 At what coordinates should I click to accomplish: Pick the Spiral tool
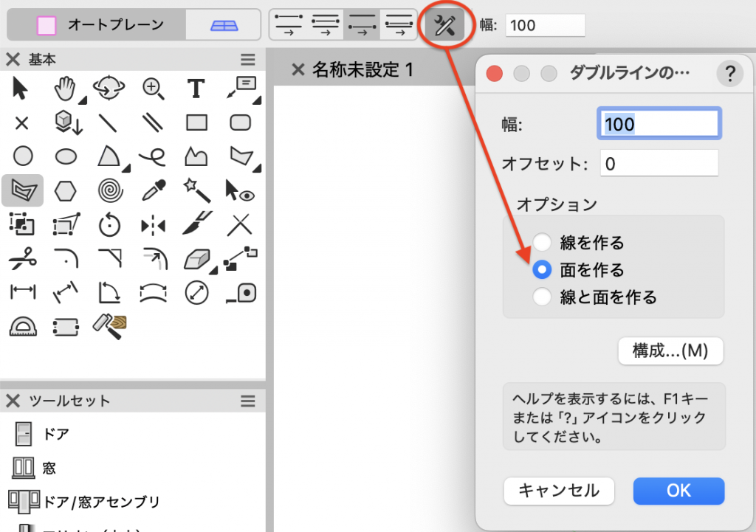pyautogui.click(x=109, y=191)
